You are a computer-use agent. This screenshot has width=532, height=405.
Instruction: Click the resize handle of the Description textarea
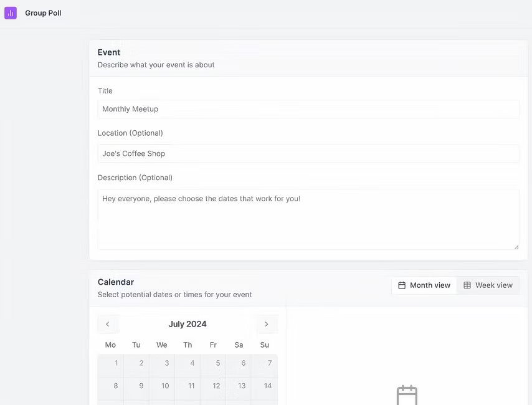tap(516, 246)
